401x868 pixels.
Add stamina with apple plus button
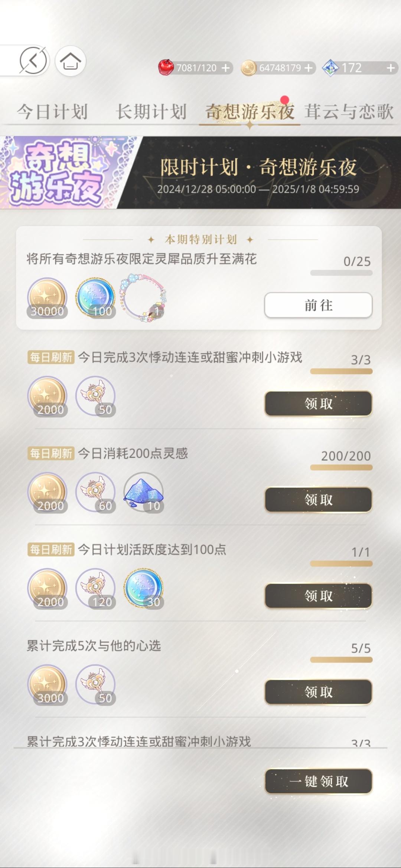pyautogui.click(x=225, y=68)
